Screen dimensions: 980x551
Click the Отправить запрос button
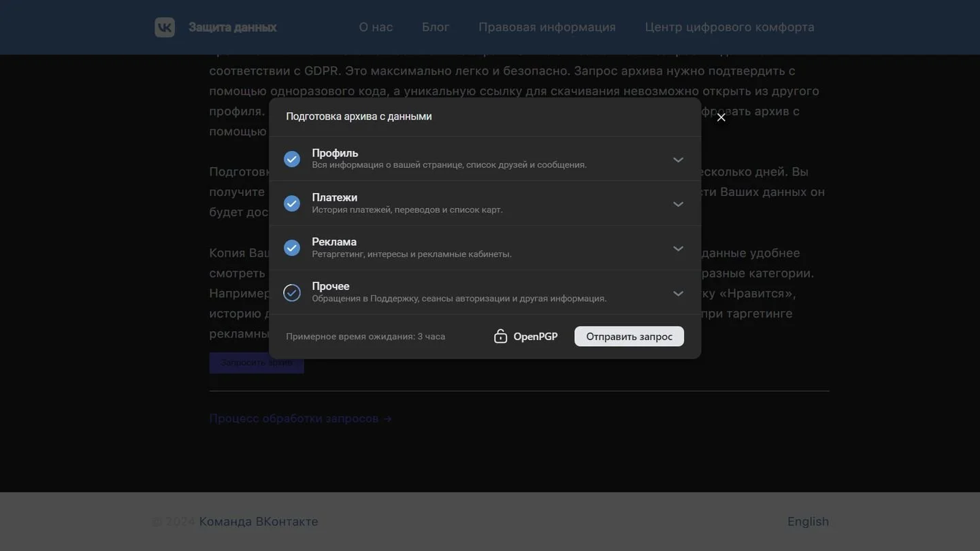tap(629, 336)
